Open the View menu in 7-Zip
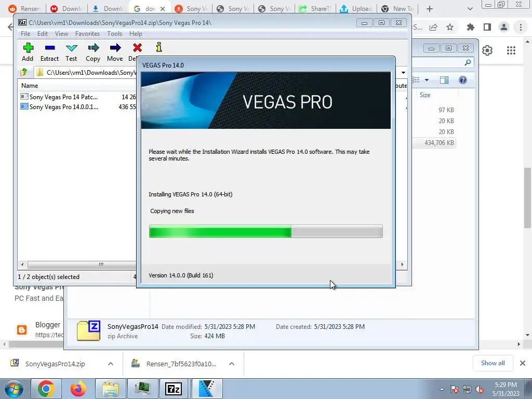The height and width of the screenshot is (399, 532). pos(61,34)
